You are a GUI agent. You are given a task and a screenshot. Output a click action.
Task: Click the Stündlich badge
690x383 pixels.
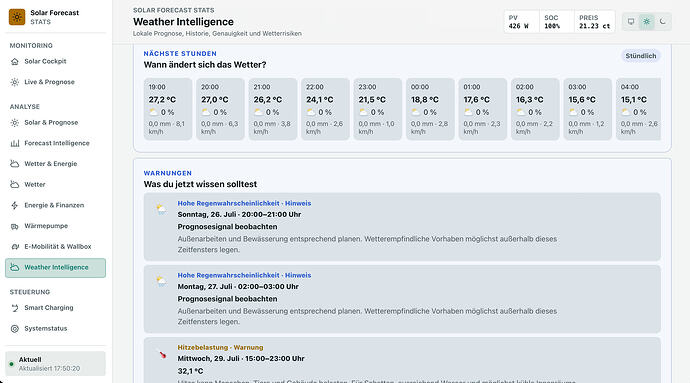click(641, 56)
